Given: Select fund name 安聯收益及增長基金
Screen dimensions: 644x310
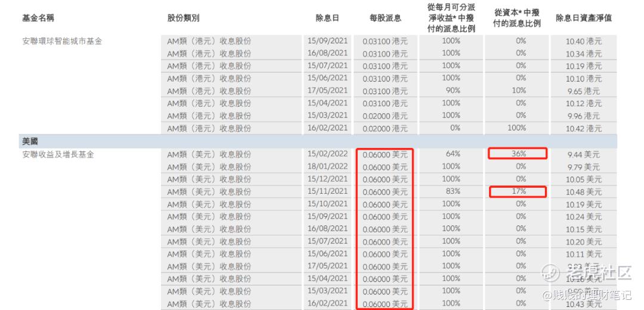Looking at the screenshot, I should point(58,154).
